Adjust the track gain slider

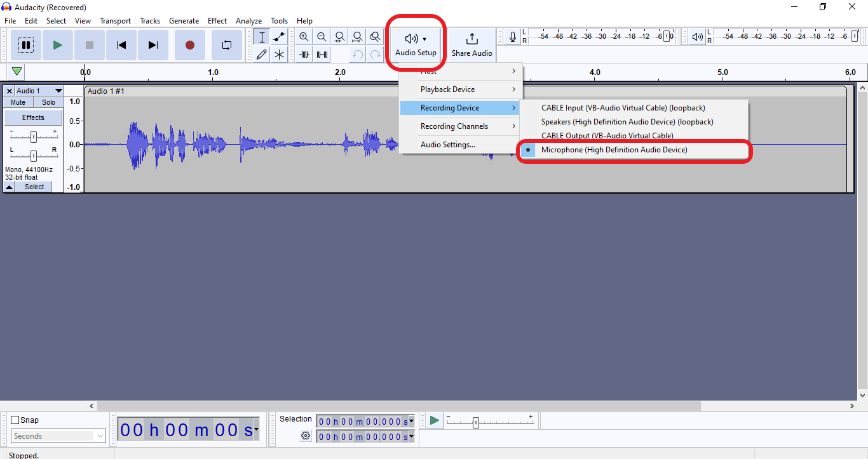pyautogui.click(x=34, y=136)
